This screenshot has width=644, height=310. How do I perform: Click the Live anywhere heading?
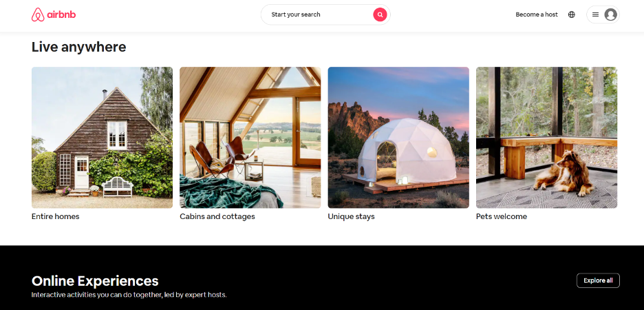(79, 47)
